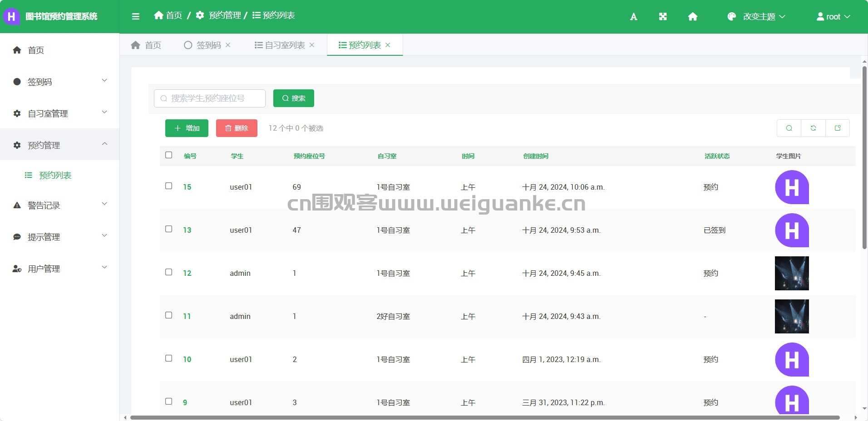Click the H avatar image in row 15
The width and height of the screenshot is (868, 421).
[792, 187]
